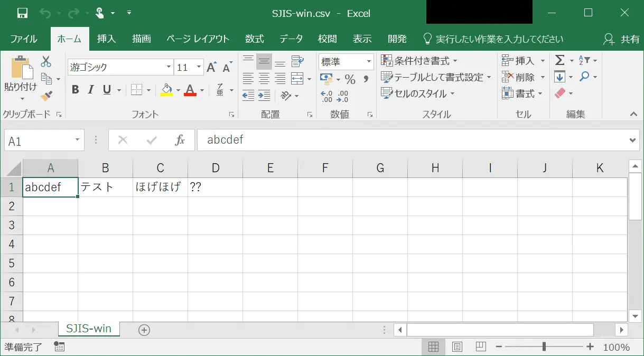The image size is (644, 356).
Task: Click the zoom slider handle
Action: [544, 347]
